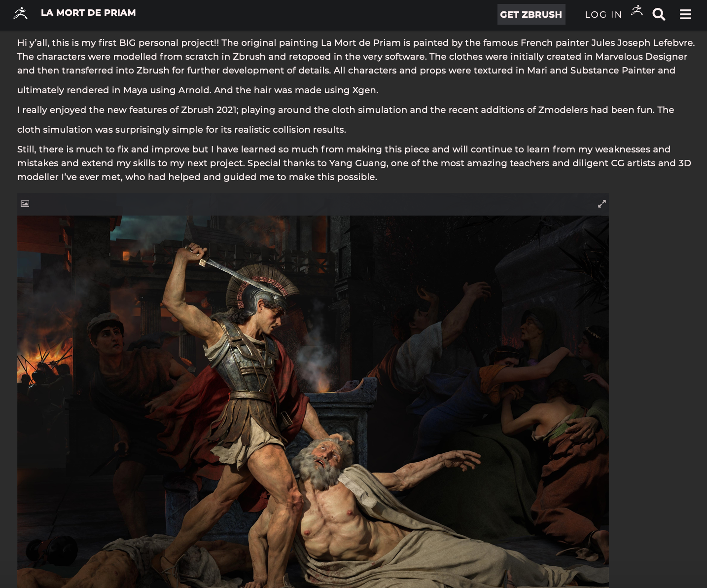
Task: Click the ZBrush logo in the header
Action: pyautogui.click(x=20, y=13)
